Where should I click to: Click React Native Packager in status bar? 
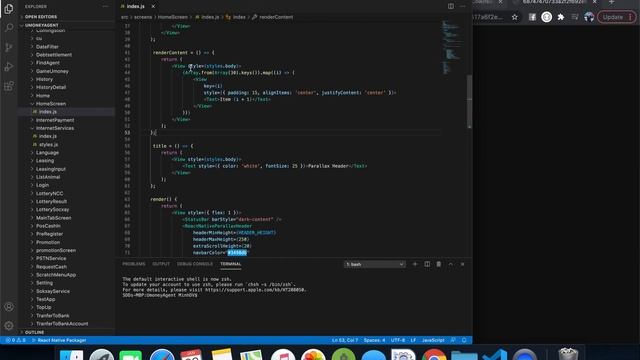click(59, 340)
